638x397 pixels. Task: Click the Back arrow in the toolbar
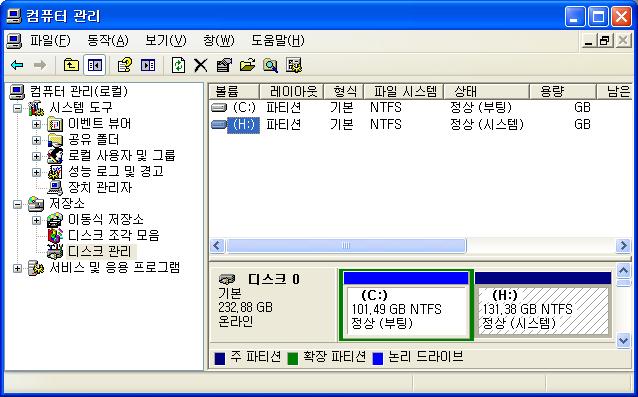click(17, 65)
